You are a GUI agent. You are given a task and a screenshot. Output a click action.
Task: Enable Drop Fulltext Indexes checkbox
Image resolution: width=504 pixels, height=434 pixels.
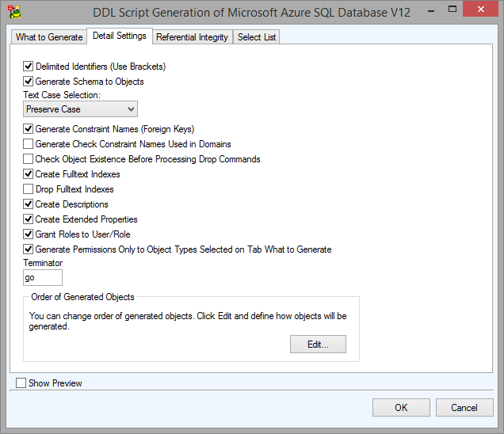click(29, 189)
